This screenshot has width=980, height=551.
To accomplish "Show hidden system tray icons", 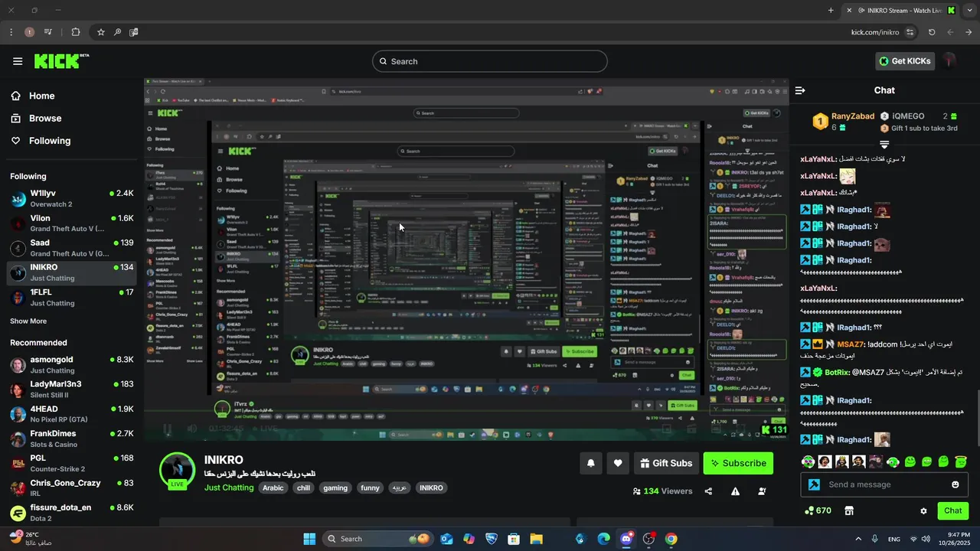I will [857, 539].
